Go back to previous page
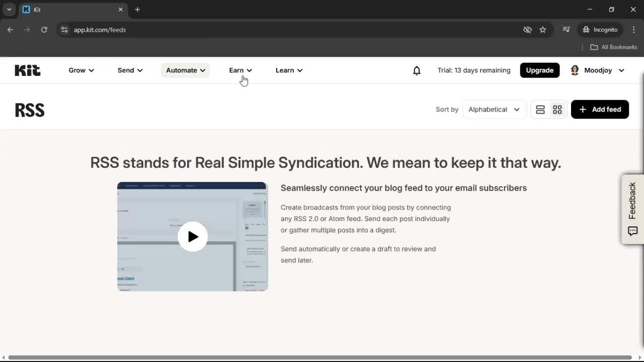The image size is (644, 362). click(x=11, y=30)
